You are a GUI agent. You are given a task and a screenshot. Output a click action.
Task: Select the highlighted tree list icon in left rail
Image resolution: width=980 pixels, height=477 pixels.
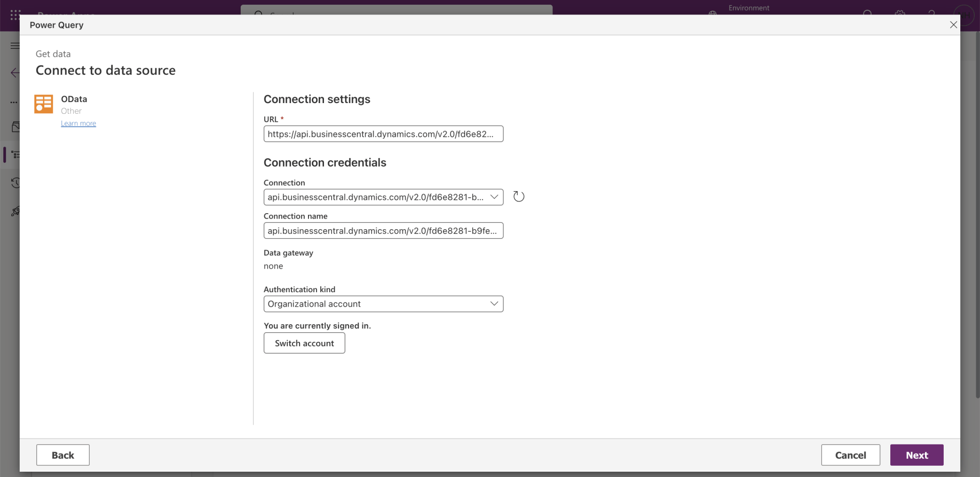15,155
